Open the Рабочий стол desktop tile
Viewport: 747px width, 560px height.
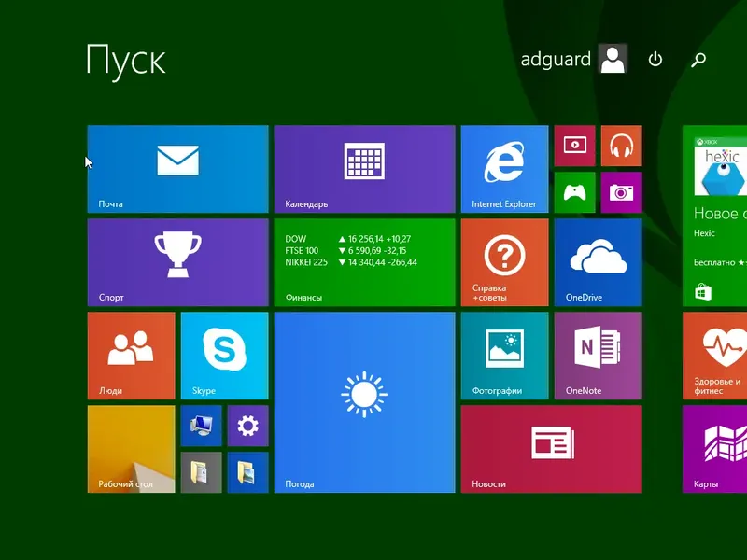[x=131, y=449]
